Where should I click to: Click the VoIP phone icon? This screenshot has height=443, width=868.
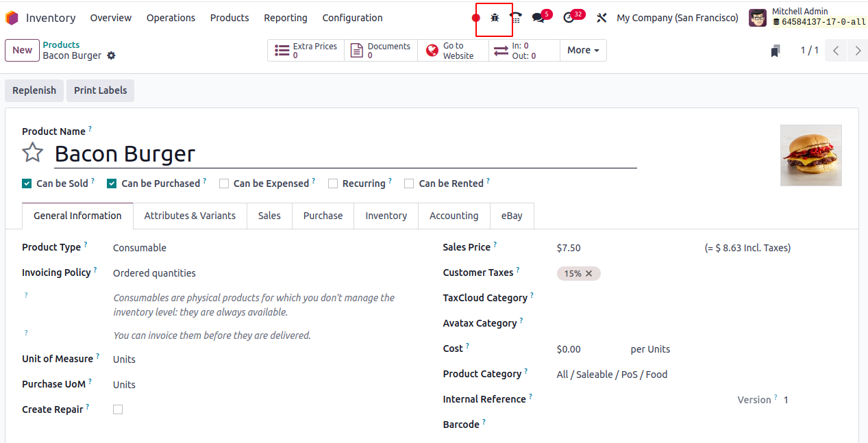tap(516, 18)
